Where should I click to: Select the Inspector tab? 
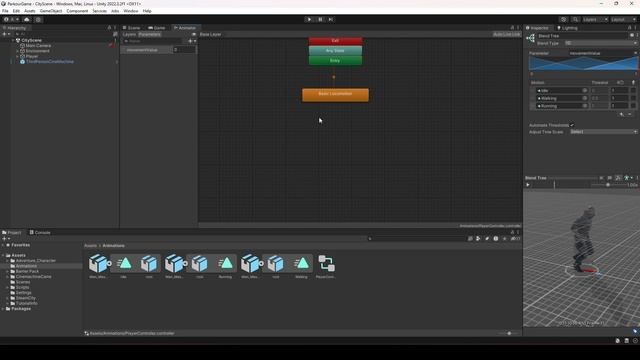point(537,28)
